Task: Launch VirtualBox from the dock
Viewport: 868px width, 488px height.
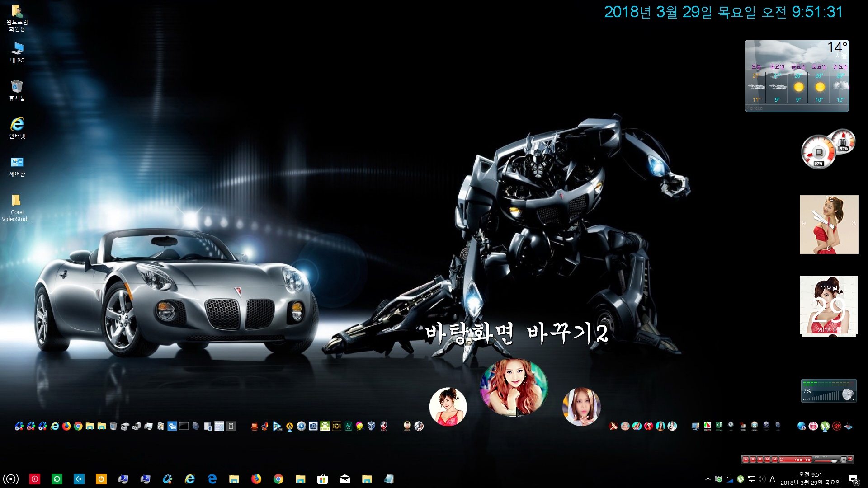Action: 372,426
